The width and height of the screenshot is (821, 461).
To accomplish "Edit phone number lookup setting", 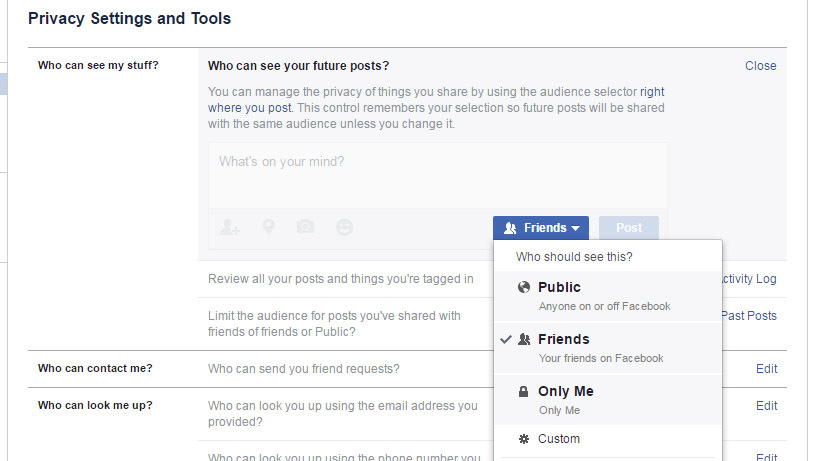I will (x=767, y=457).
